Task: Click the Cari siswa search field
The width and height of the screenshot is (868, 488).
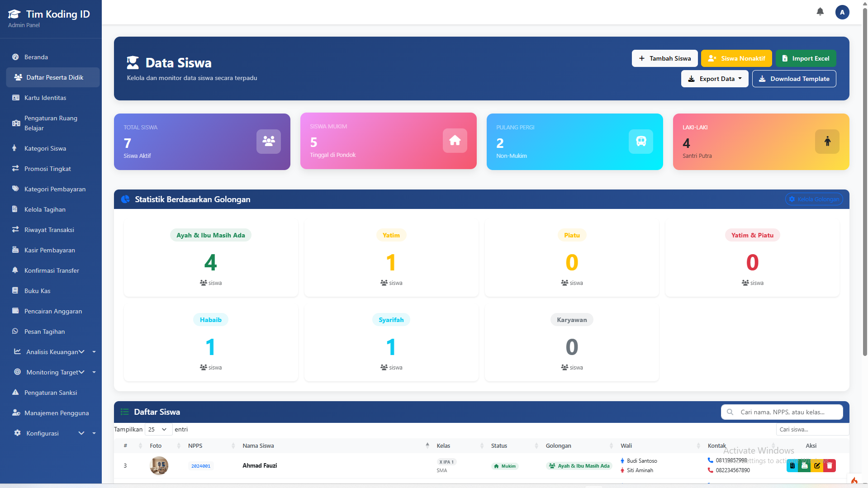Action: point(812,429)
